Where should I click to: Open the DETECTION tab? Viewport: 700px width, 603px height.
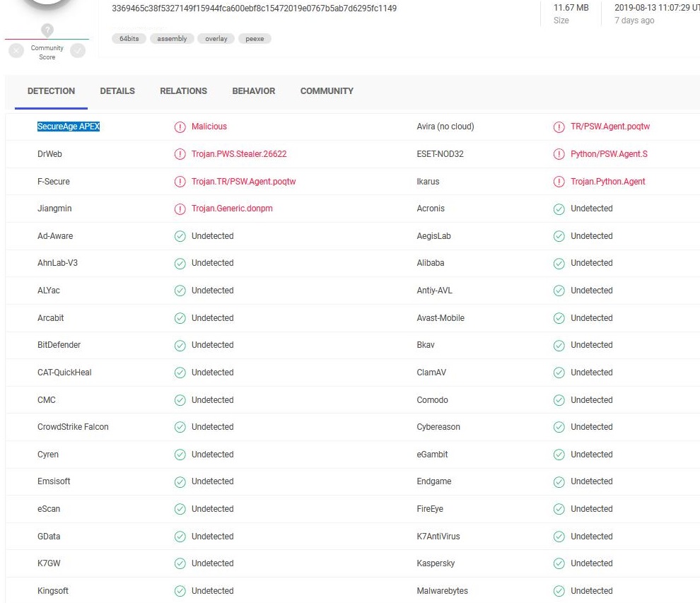pos(52,91)
